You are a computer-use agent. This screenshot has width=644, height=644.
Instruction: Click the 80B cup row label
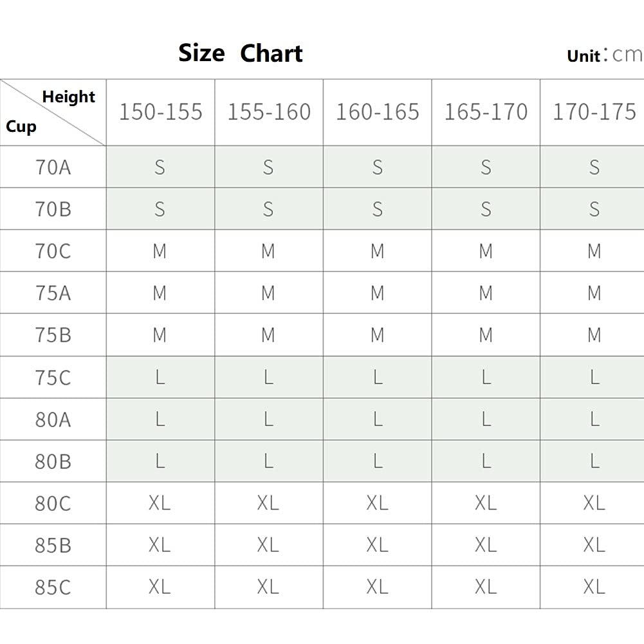pos(53,461)
